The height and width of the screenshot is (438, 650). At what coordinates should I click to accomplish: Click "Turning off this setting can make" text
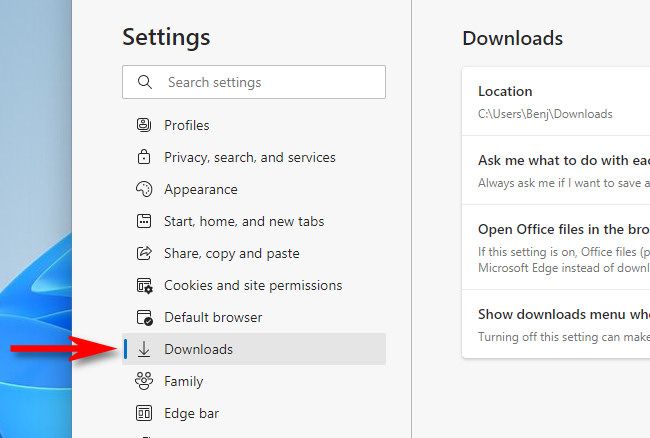point(564,336)
